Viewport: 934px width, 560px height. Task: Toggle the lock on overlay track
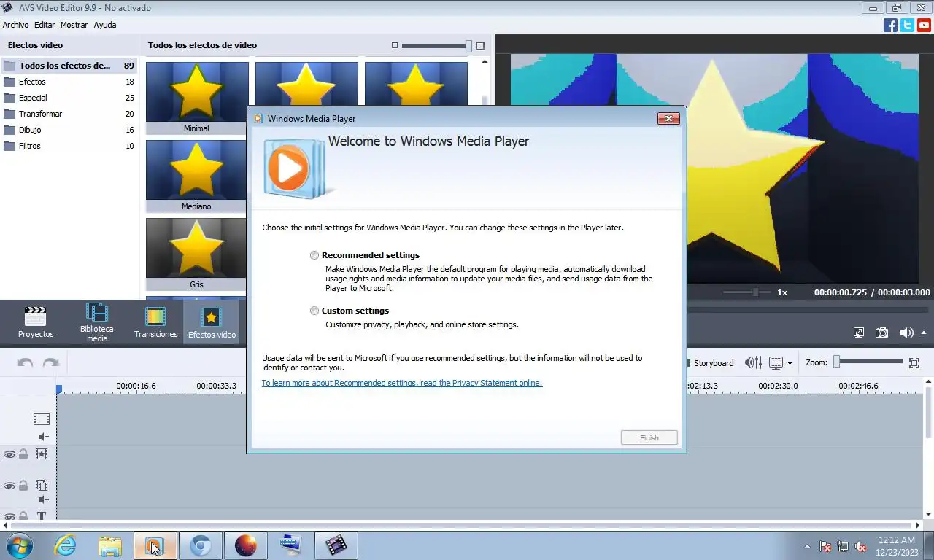pos(23,486)
